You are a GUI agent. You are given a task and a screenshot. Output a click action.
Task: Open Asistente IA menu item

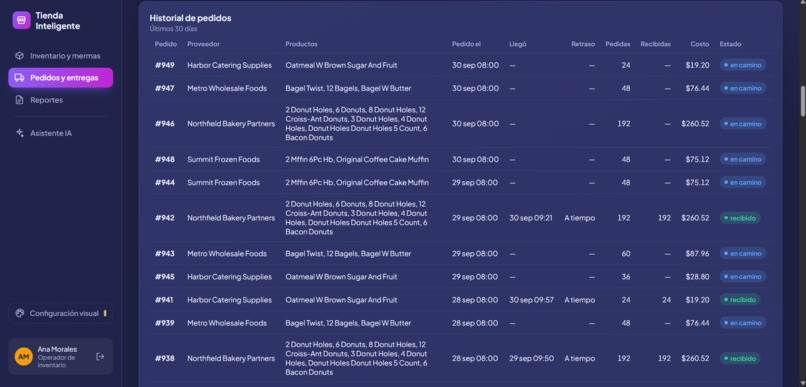click(x=61, y=133)
